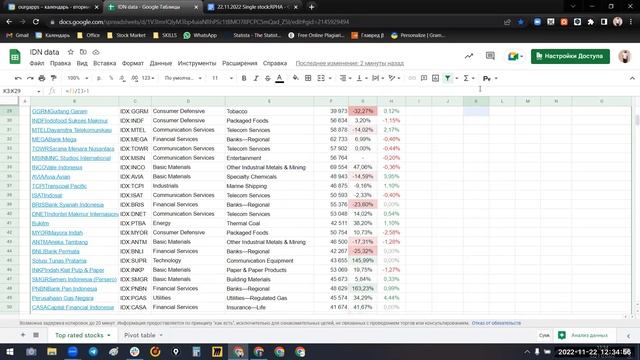Add a new sheet with plus

coord(23,335)
